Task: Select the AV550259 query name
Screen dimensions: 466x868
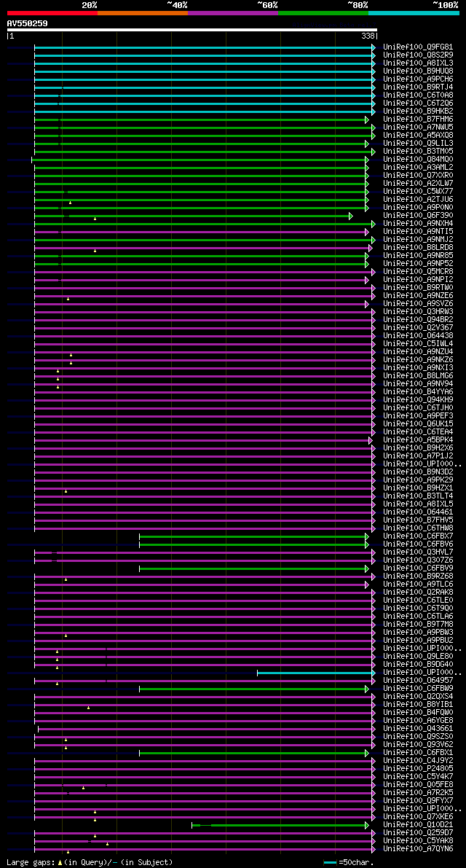Action: pyautogui.click(x=27, y=23)
